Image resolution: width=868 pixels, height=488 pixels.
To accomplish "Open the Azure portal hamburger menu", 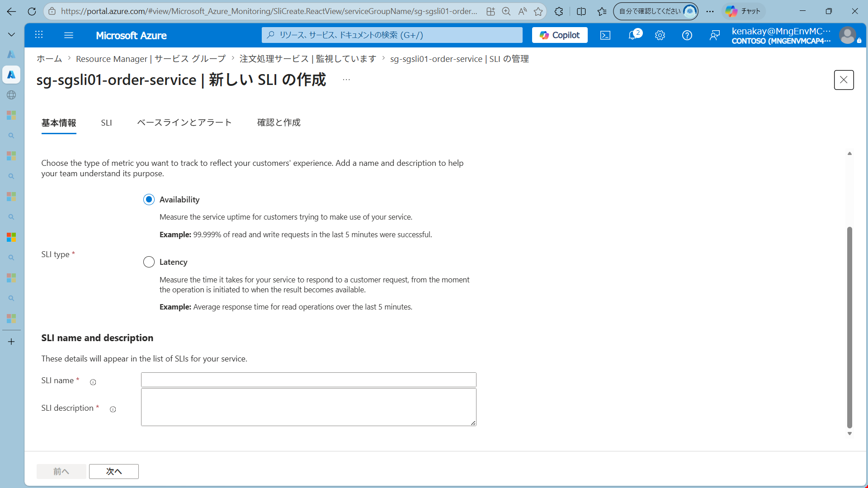I will [69, 35].
